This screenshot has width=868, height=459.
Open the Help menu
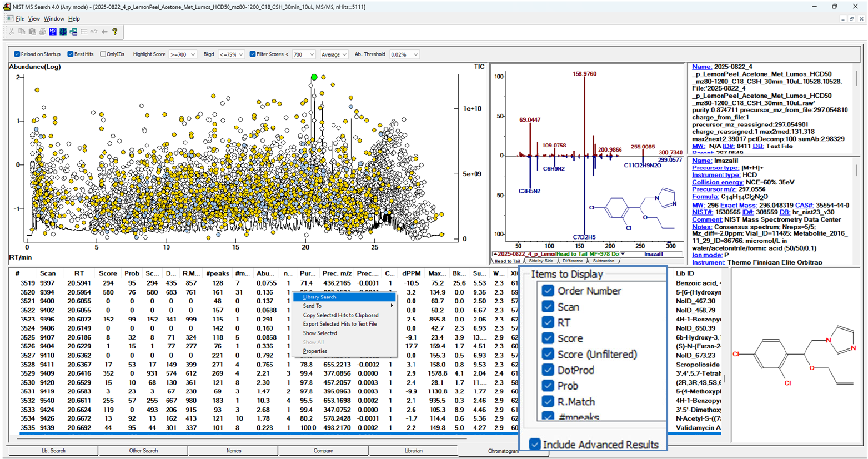[74, 18]
